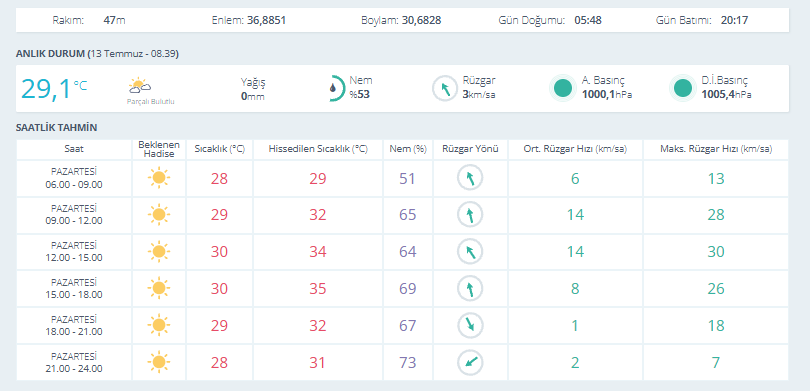Click the humidity droplet gauge icon
The height and width of the screenshot is (391, 810).
coord(336,88)
